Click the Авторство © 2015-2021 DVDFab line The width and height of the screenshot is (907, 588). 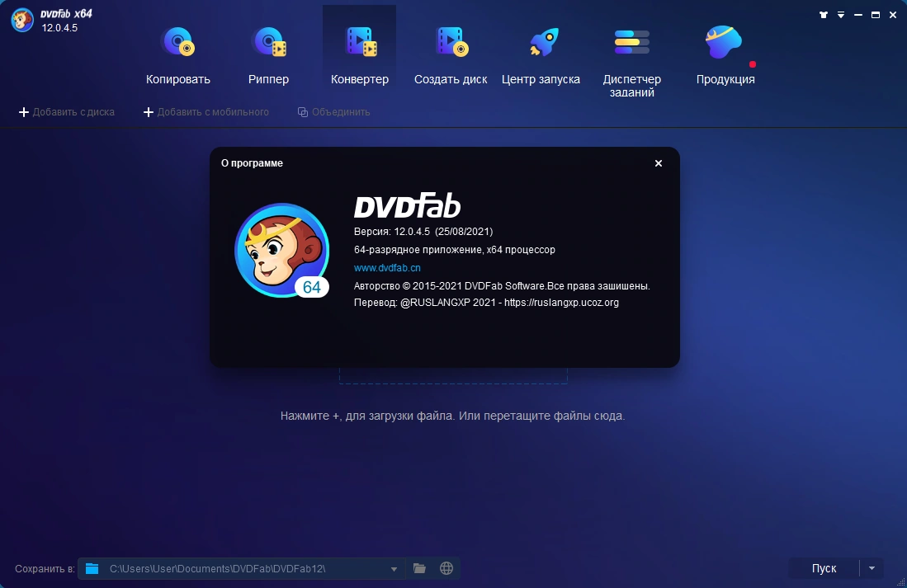pyautogui.click(x=502, y=286)
